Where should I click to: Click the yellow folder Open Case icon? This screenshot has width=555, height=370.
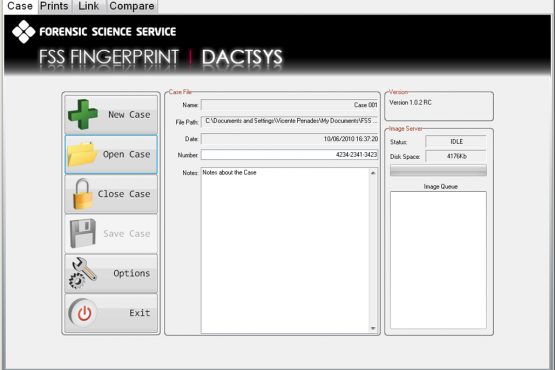click(83, 154)
